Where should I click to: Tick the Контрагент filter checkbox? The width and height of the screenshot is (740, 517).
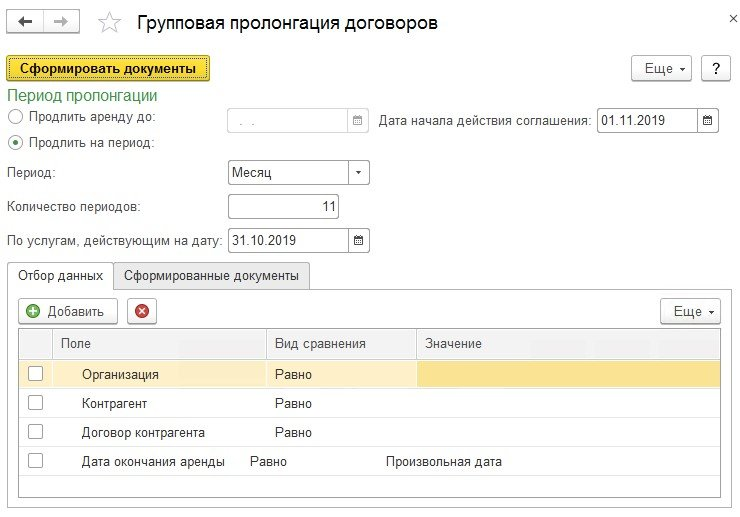coord(36,403)
